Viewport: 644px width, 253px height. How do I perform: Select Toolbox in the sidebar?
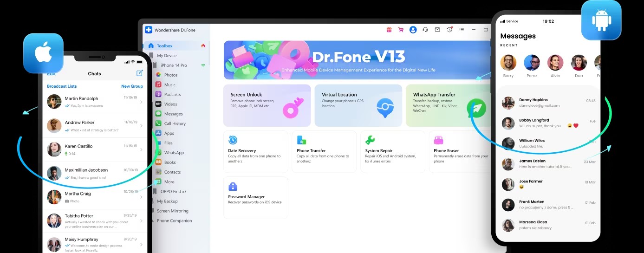164,46
